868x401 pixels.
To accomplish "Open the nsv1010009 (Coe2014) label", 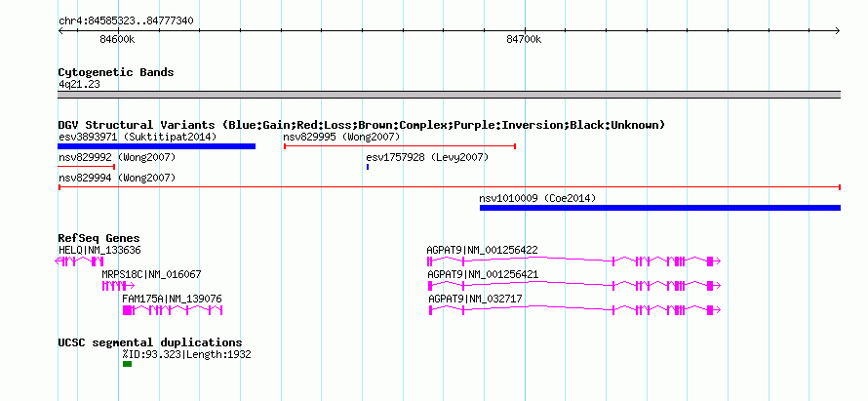I will pyautogui.click(x=537, y=198).
